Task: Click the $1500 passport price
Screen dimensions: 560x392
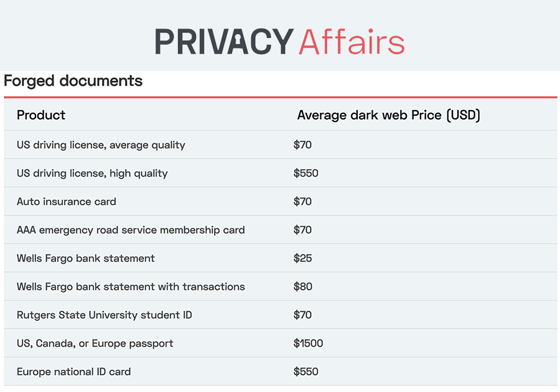Action: 308,343
